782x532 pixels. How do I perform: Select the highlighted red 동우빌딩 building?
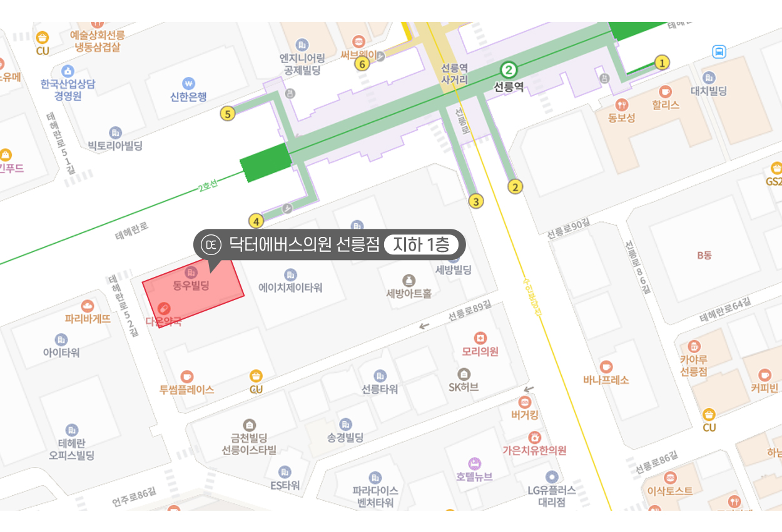click(193, 292)
